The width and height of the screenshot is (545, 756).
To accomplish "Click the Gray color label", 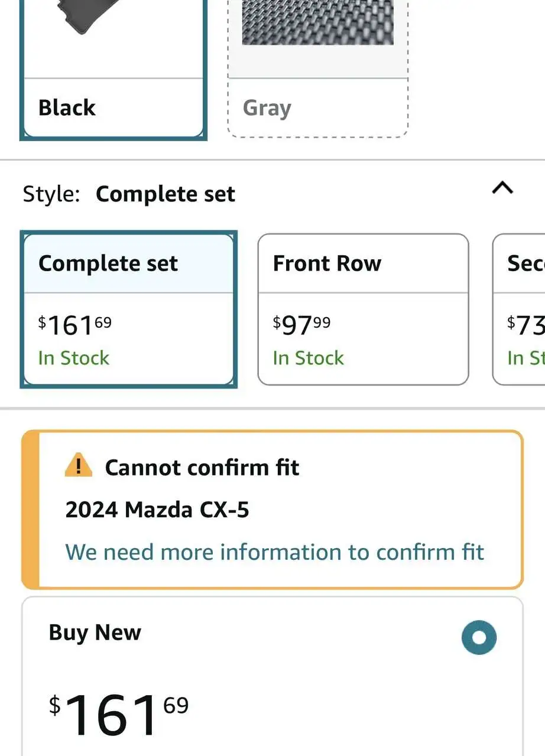I will coord(267,109).
